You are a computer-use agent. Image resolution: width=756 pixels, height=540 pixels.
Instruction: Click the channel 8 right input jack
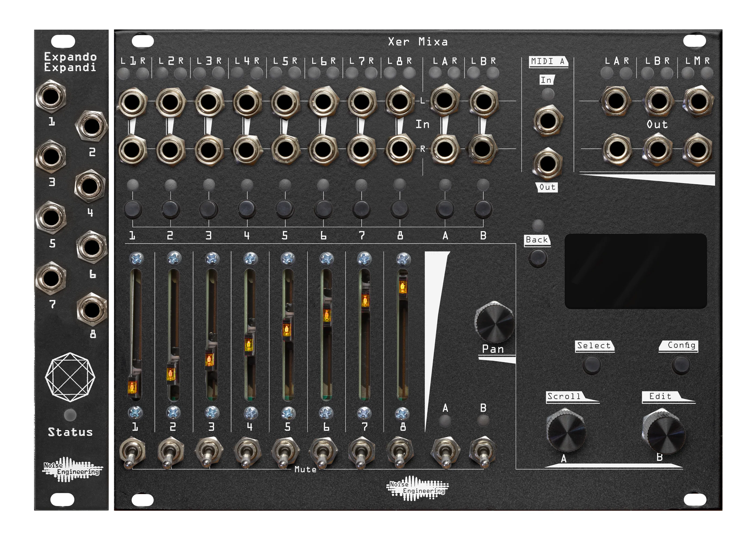tap(399, 149)
